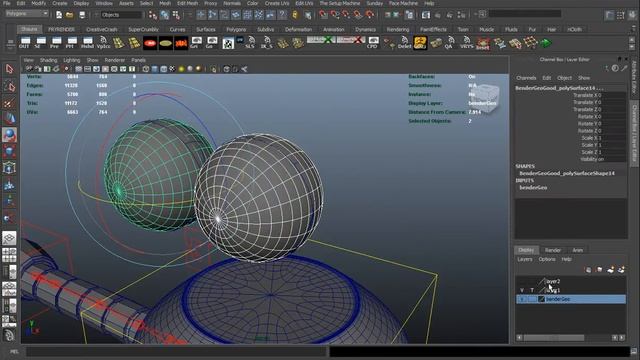Switch to the Render tab in Layer Editor

click(x=553, y=250)
